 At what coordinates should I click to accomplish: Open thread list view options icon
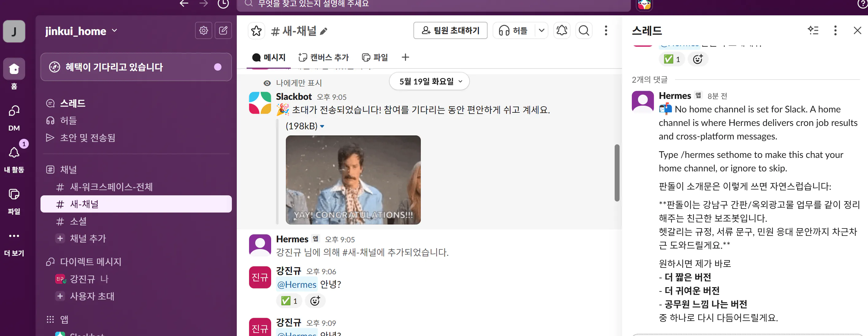(x=813, y=30)
